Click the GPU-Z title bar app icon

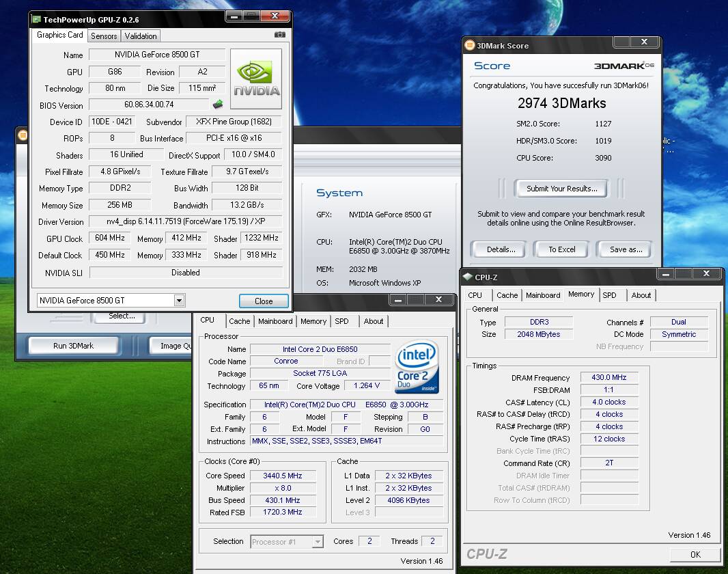tap(36, 20)
